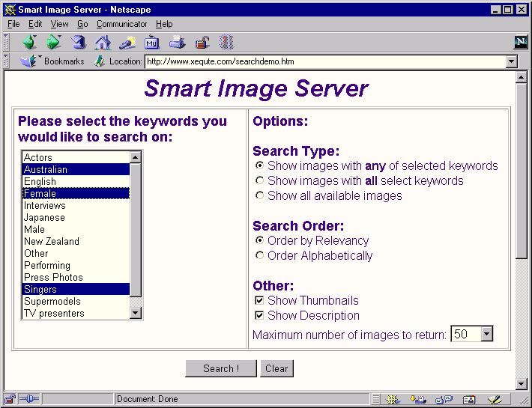Collapse the navigation toolbar grip handle

6,43
